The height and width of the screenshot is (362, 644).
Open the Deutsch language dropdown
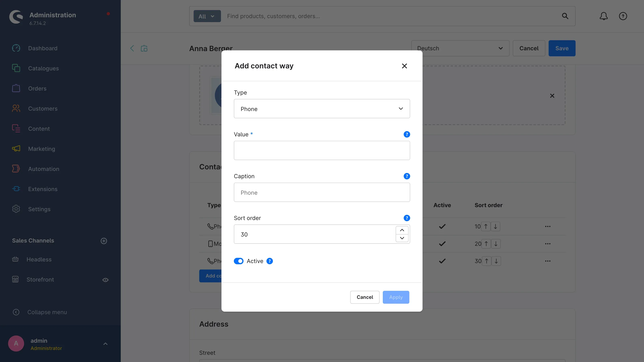click(460, 48)
